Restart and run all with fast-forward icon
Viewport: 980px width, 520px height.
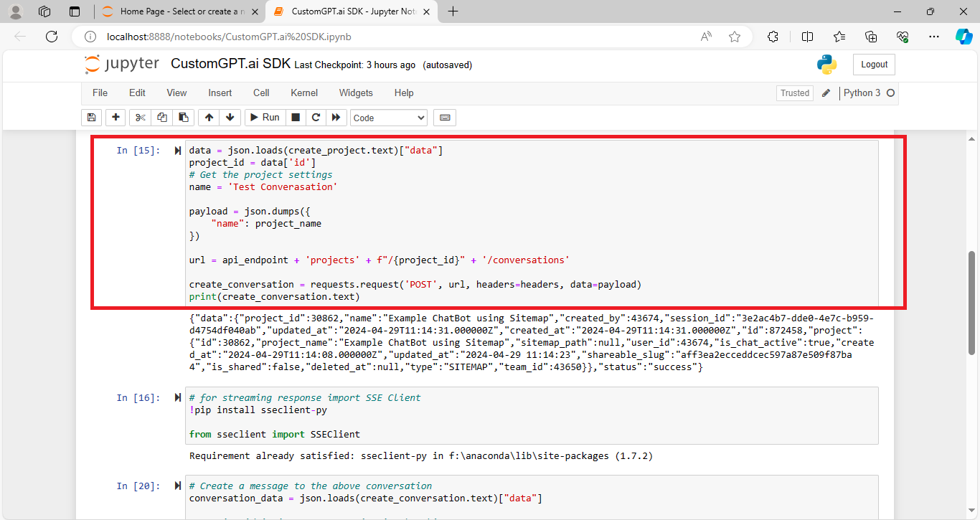336,117
